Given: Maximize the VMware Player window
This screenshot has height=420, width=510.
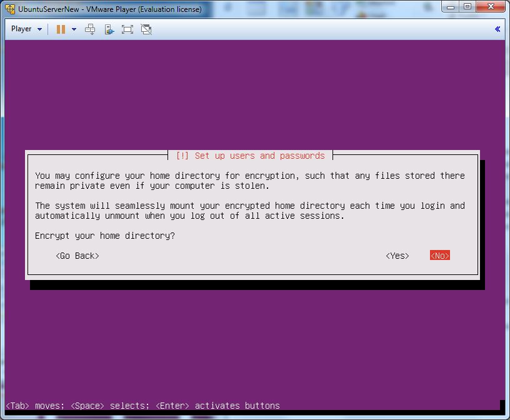Looking at the screenshot, I should 467,7.
